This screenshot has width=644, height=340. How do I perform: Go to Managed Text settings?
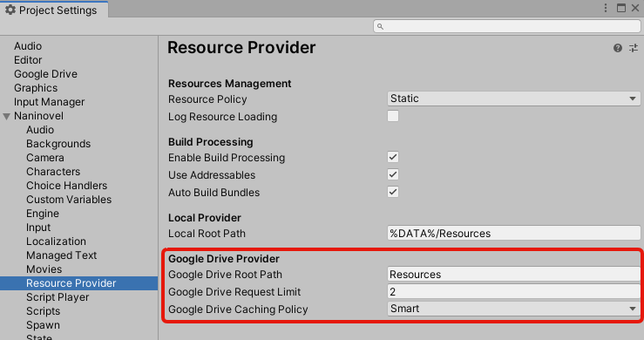coord(61,255)
